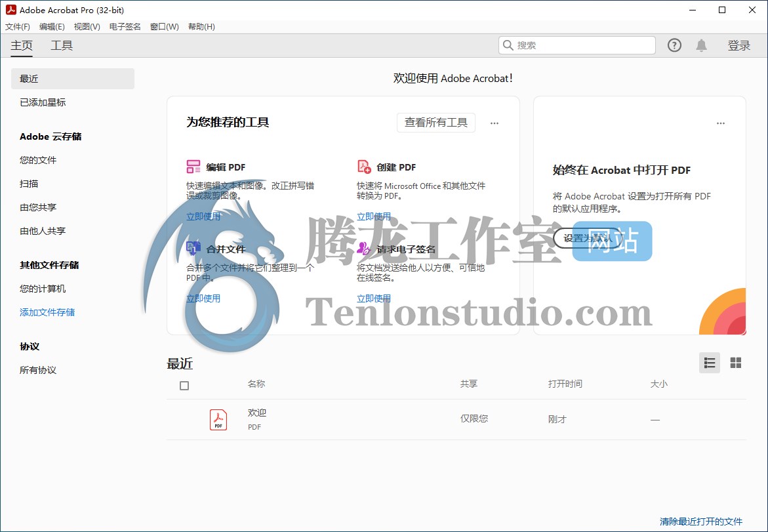Click the 大小 column header
Viewport: 768px width, 532px height.
click(x=658, y=384)
